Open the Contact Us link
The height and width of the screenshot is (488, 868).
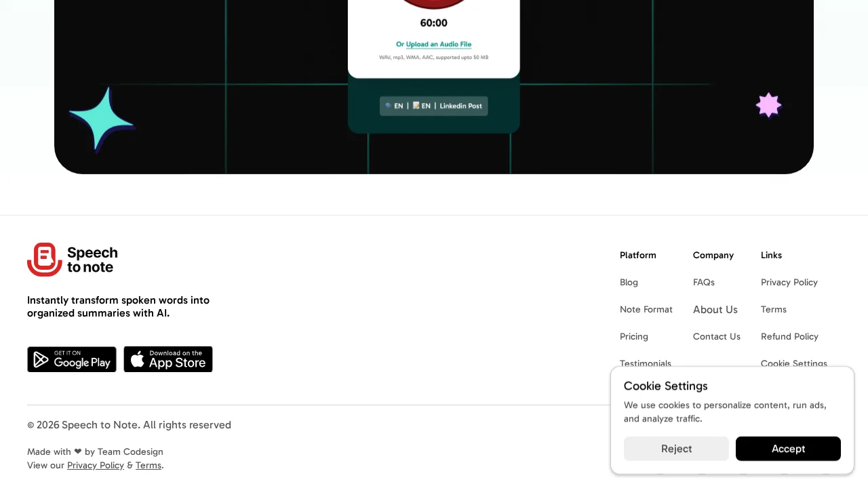[x=716, y=337]
